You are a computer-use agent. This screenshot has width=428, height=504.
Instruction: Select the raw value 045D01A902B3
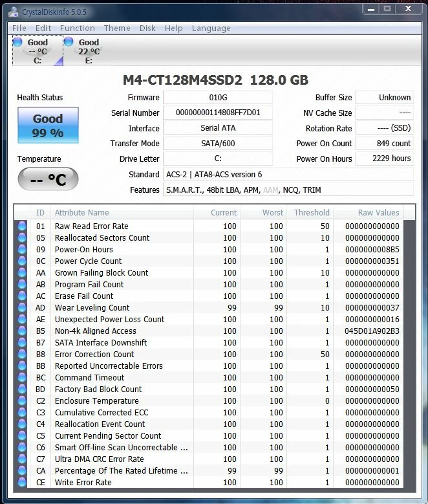pyautogui.click(x=372, y=331)
